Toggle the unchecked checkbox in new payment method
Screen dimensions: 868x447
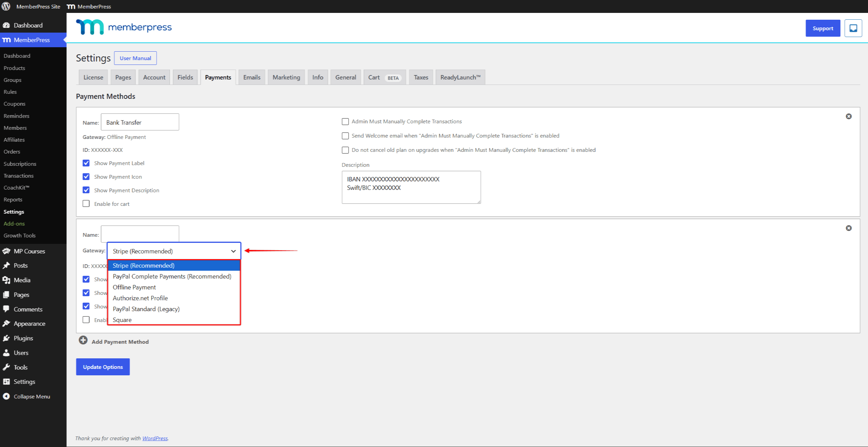coord(86,320)
